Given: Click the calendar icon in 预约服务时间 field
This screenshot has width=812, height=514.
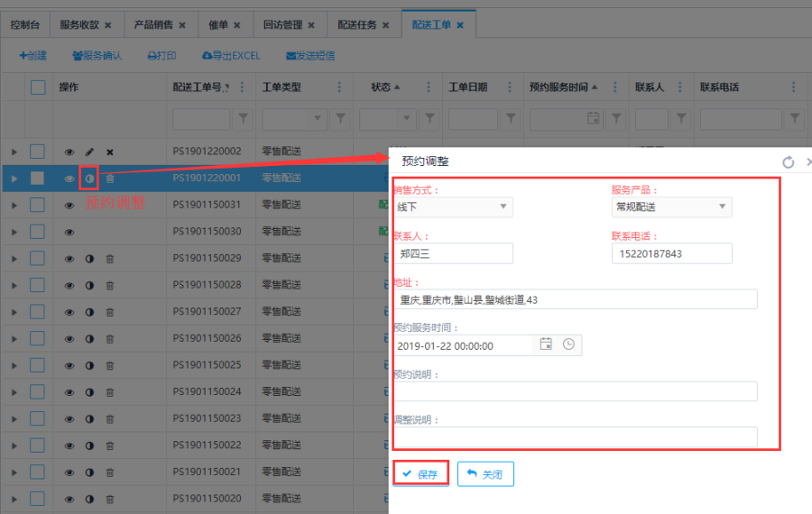Looking at the screenshot, I should click(x=546, y=344).
